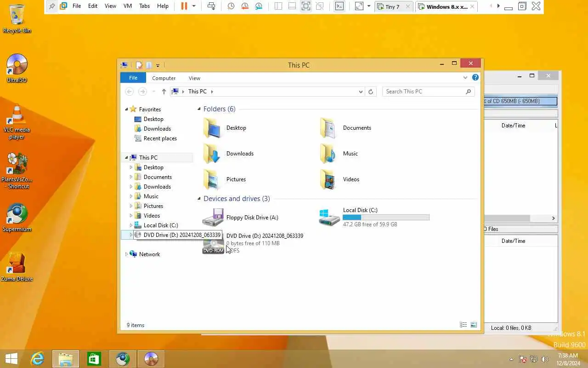Image resolution: width=588 pixels, height=368 pixels.
Task: Click Date/Time column header in UltraISO upper pane
Action: click(513, 126)
